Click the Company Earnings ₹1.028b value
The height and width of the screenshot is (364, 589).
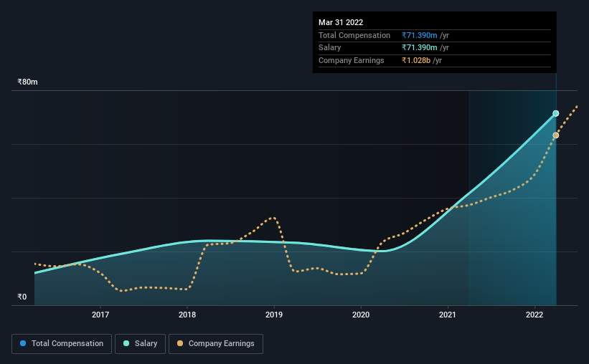[x=416, y=60]
